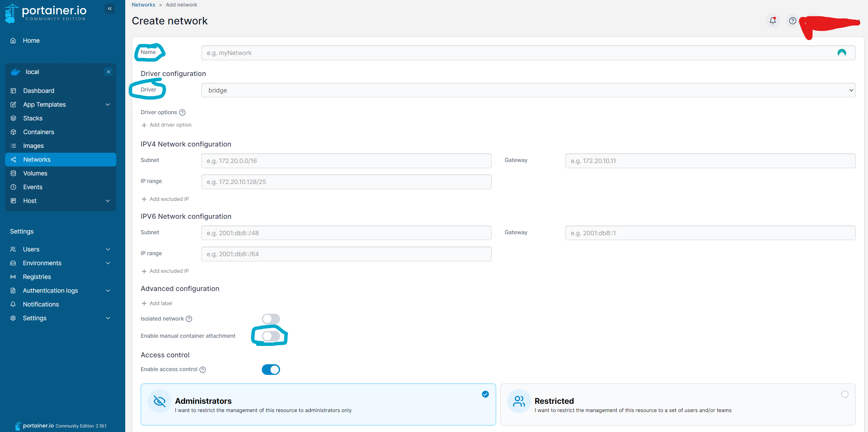Image resolution: width=868 pixels, height=432 pixels.
Task: Collapse the sidebar with double-chevron icon
Action: (110, 9)
